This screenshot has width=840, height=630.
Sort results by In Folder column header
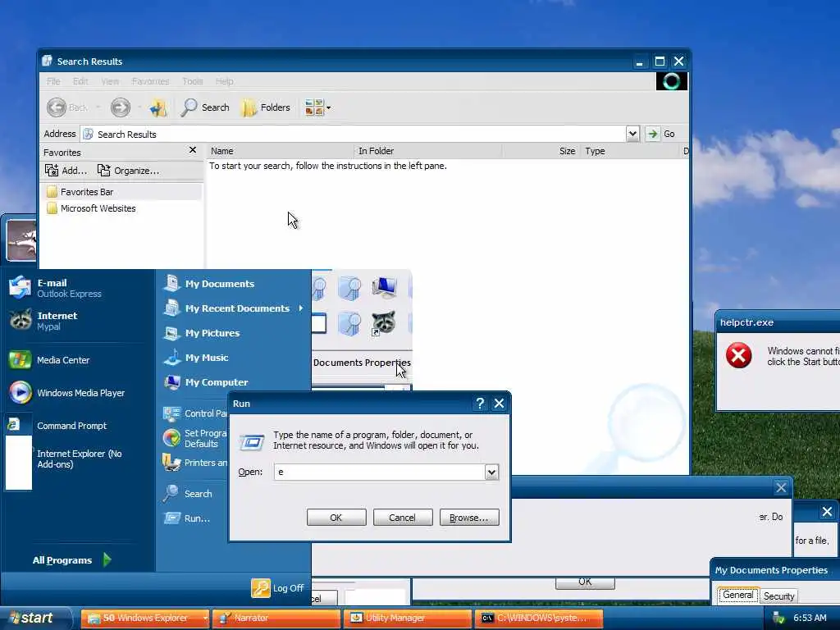(x=428, y=151)
